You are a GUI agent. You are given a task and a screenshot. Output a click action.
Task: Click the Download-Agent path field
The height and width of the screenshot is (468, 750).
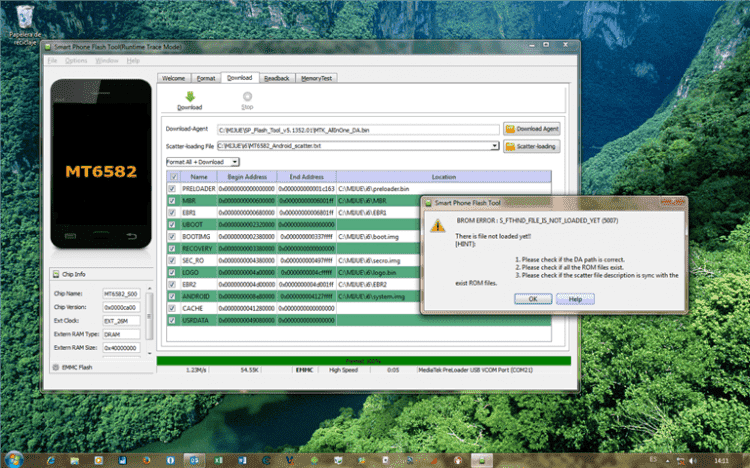pyautogui.click(x=358, y=130)
